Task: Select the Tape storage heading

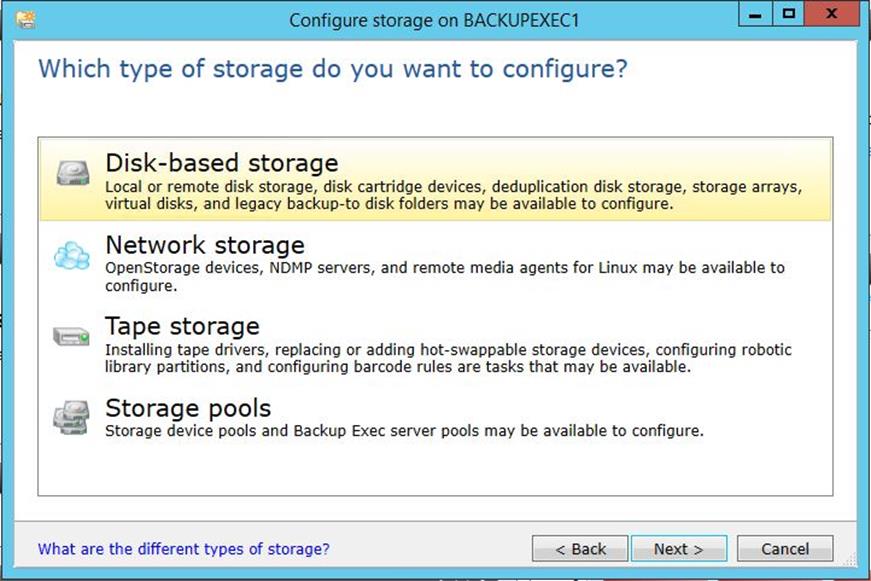Action: tap(182, 326)
